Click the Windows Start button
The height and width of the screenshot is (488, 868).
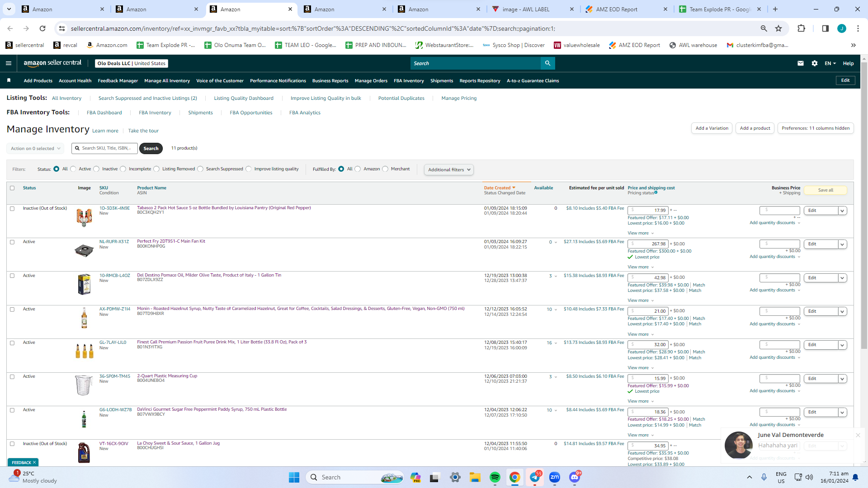(x=294, y=477)
